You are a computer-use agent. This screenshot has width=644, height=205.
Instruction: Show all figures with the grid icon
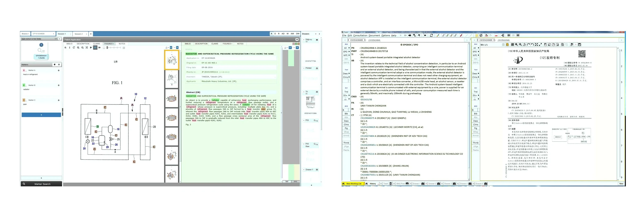click(124, 48)
